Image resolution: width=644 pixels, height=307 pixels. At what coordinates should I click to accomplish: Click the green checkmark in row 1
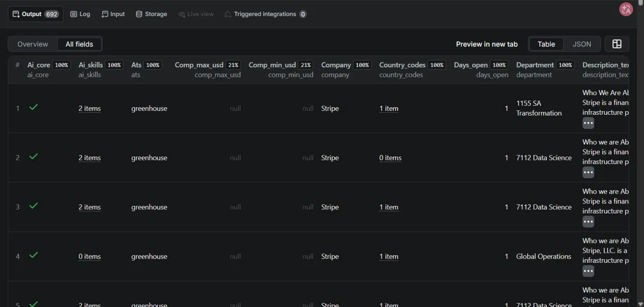[x=33, y=107]
